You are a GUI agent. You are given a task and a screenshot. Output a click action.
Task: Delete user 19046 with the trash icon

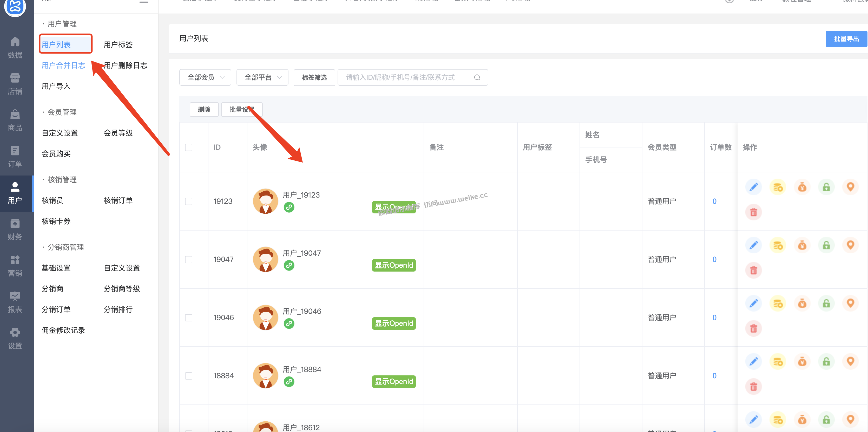point(754,328)
